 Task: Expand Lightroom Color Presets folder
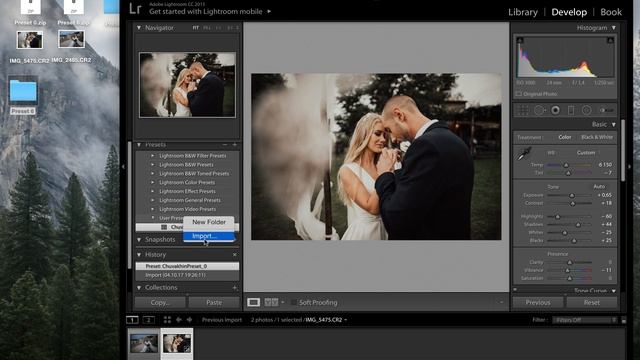153,182
